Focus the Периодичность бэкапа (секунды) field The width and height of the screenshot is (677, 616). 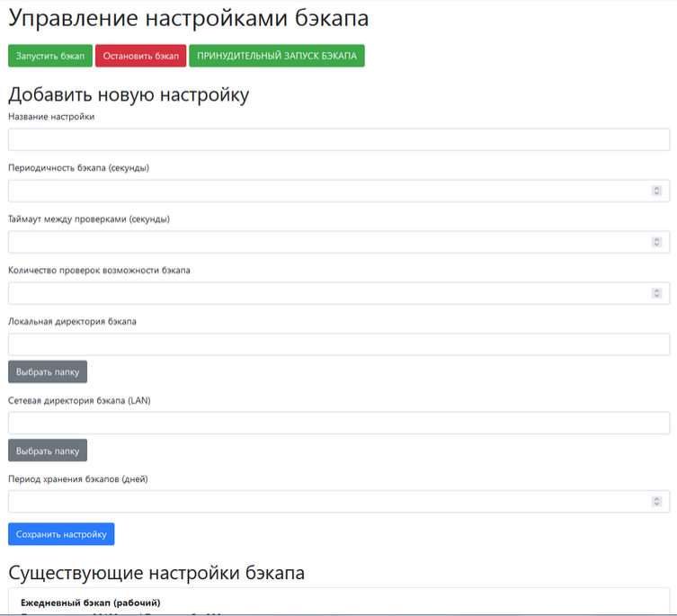pyautogui.click(x=339, y=191)
